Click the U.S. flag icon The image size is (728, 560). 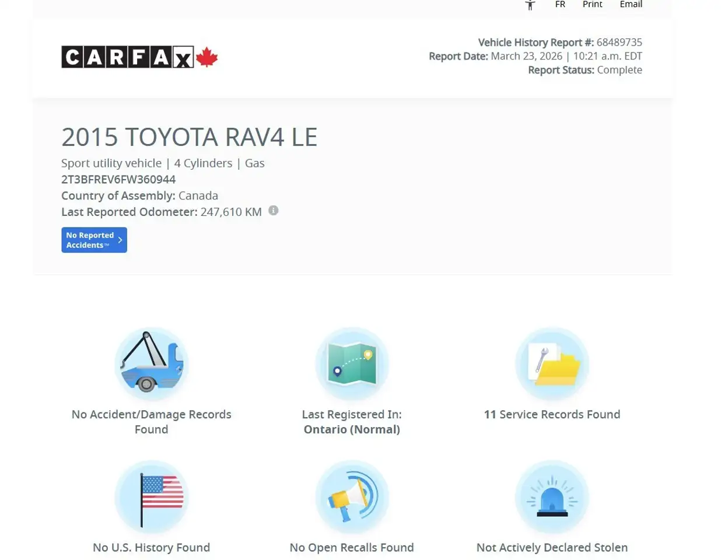click(152, 497)
